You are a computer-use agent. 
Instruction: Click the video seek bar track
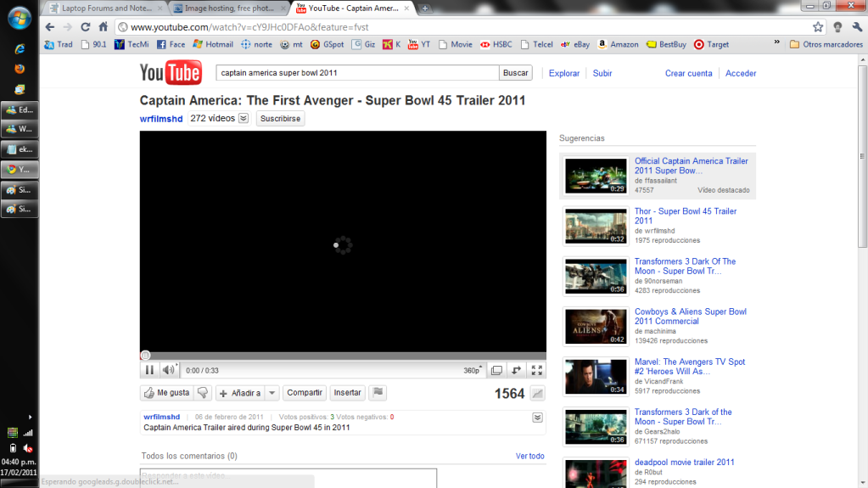tap(344, 356)
